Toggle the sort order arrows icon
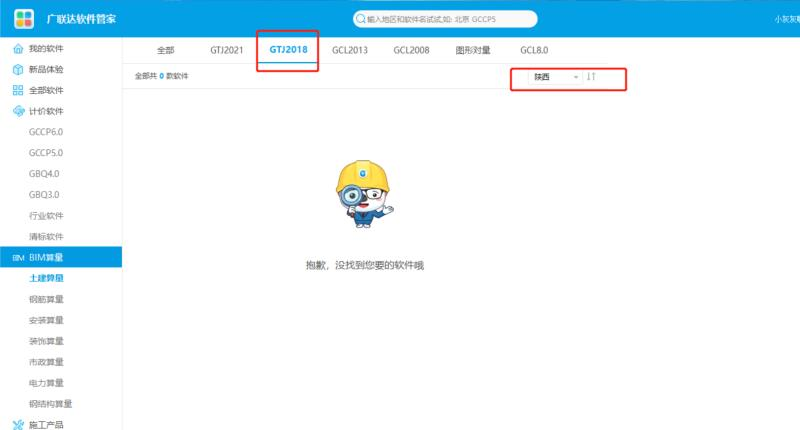This screenshot has width=800, height=430. pyautogui.click(x=591, y=77)
